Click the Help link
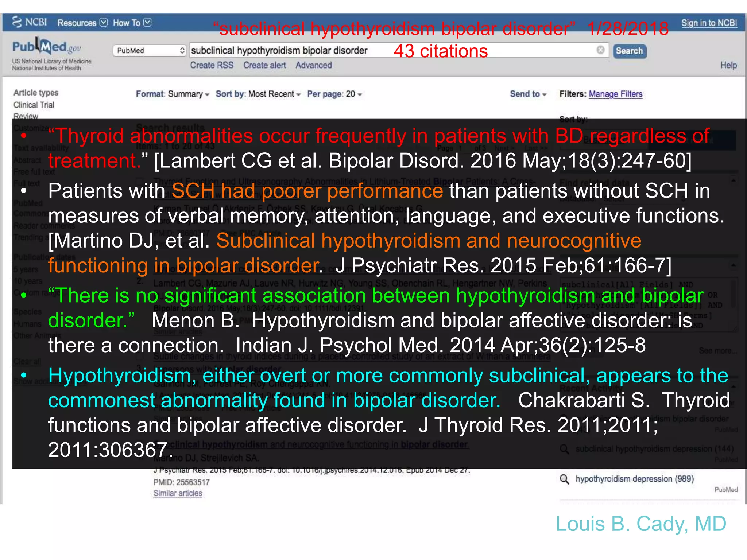The image size is (747, 560). [728, 65]
